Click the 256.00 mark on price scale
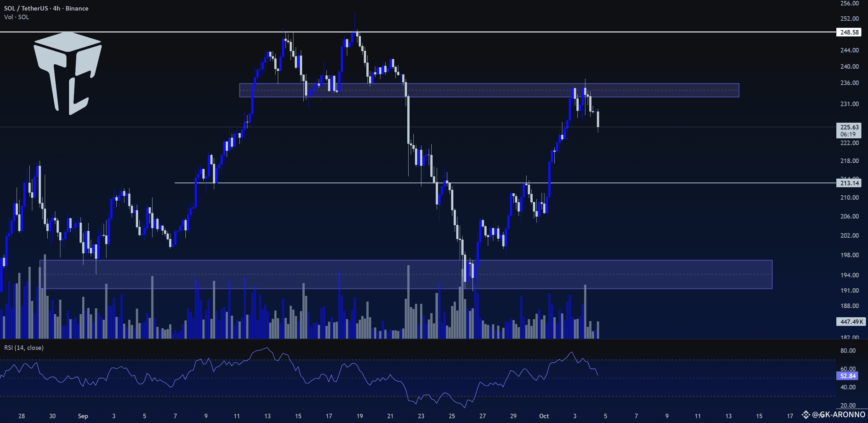The image size is (868, 423). click(x=849, y=4)
